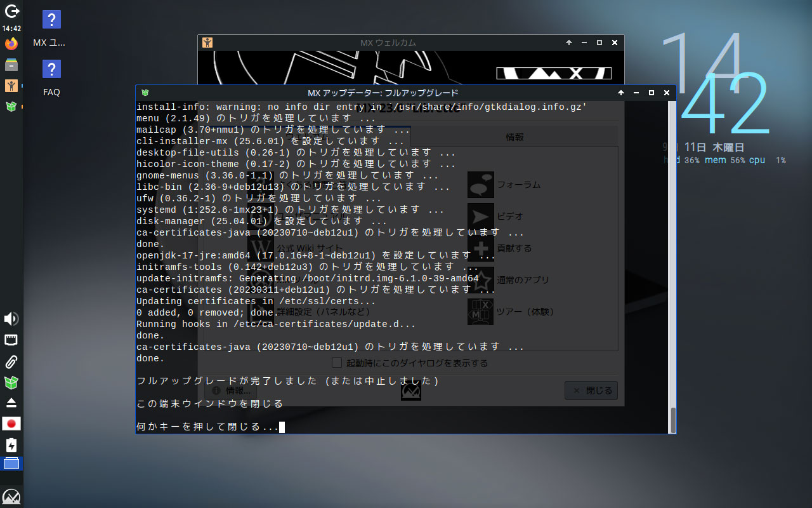Switch to MX Welcome taskbar entry
Screen dimensions: 812x508
[11, 86]
